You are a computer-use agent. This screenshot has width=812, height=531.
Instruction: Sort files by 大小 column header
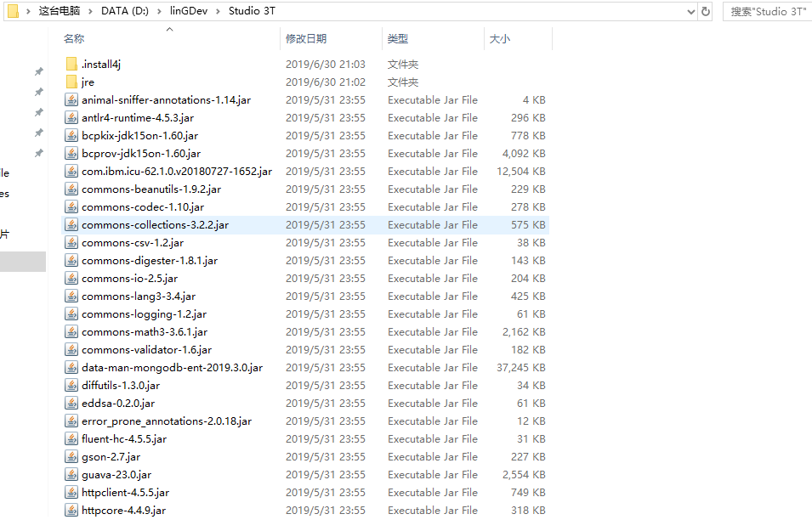(x=500, y=39)
